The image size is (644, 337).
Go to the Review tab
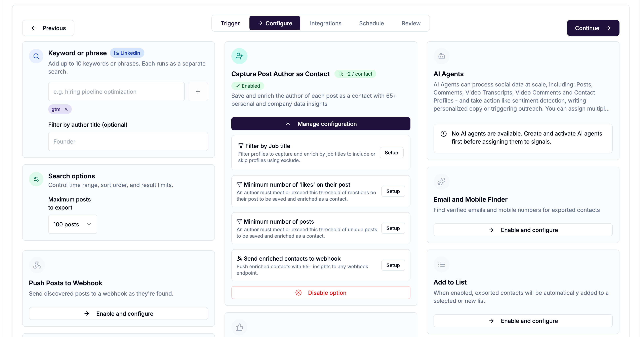pos(411,23)
